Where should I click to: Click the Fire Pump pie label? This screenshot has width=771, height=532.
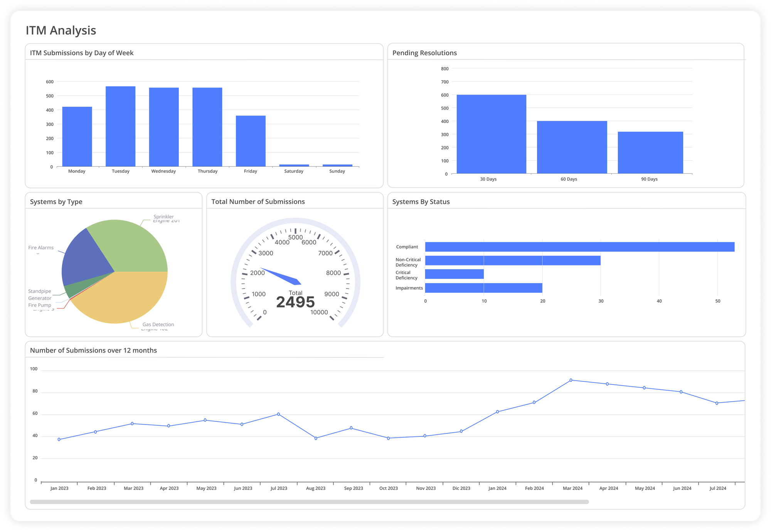(x=40, y=305)
